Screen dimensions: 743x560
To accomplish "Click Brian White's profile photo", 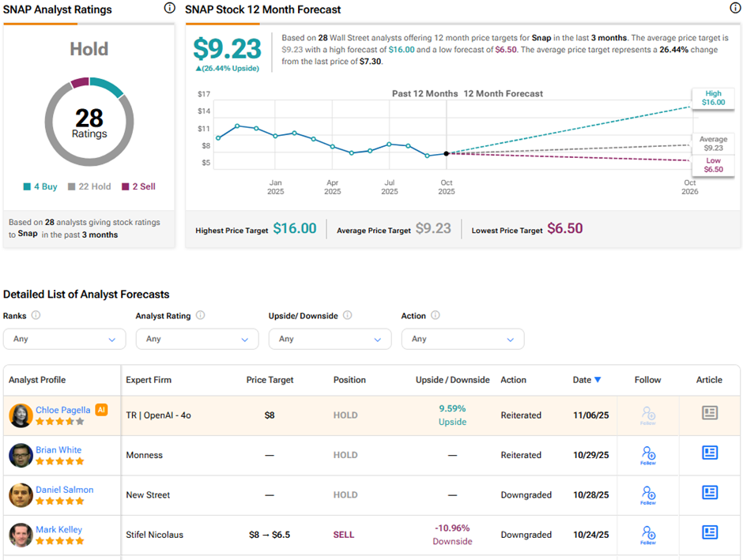I will click(21, 455).
